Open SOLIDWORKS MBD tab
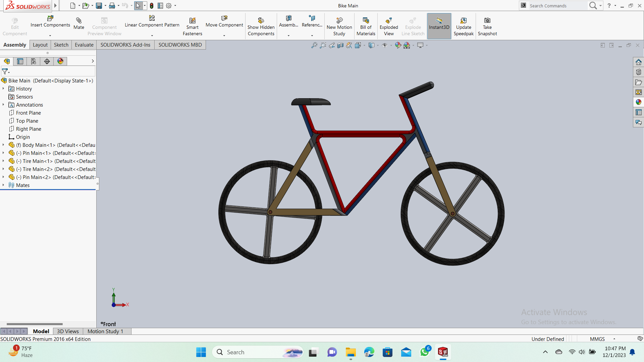 180,45
